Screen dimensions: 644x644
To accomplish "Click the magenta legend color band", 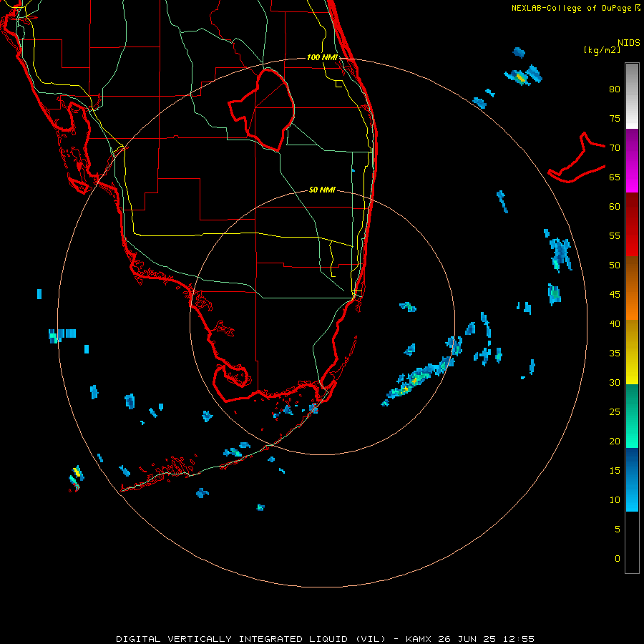I will pos(632,160).
